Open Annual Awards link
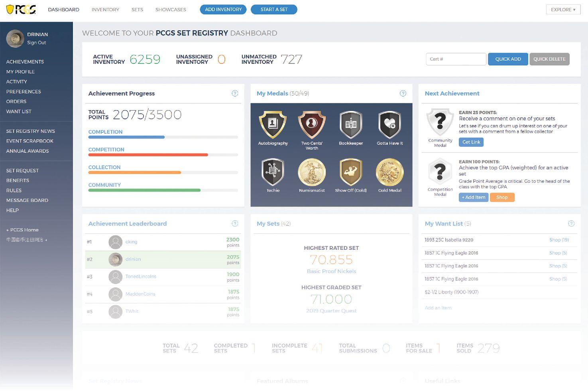Image resolution: width=588 pixels, height=391 pixels. 28,151
